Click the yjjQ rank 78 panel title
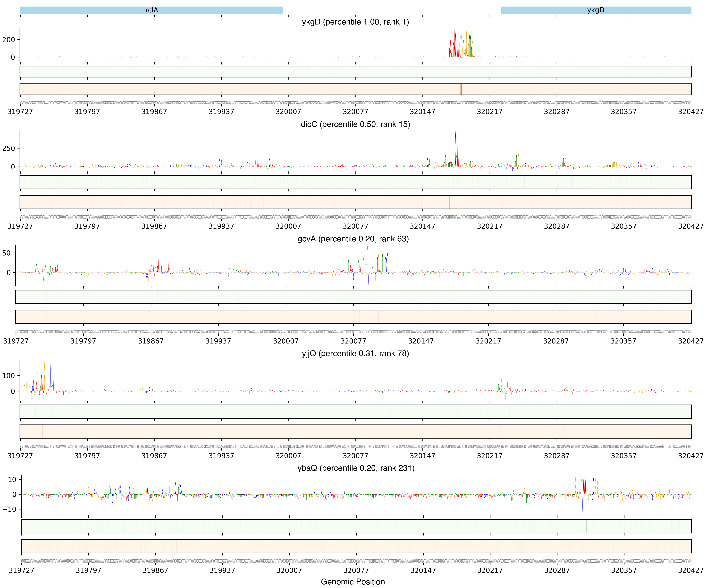The width and height of the screenshot is (706, 588). pyautogui.click(x=355, y=353)
